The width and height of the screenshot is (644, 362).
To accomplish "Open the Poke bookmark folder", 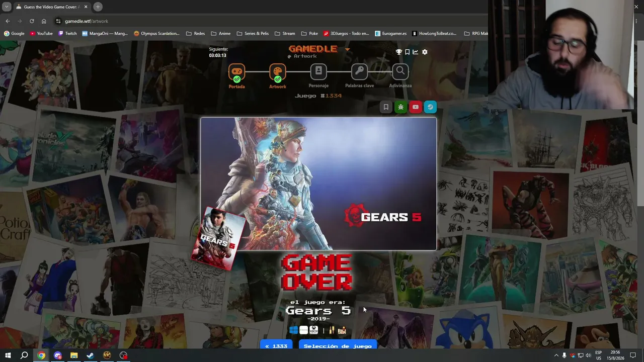I will (310, 34).
